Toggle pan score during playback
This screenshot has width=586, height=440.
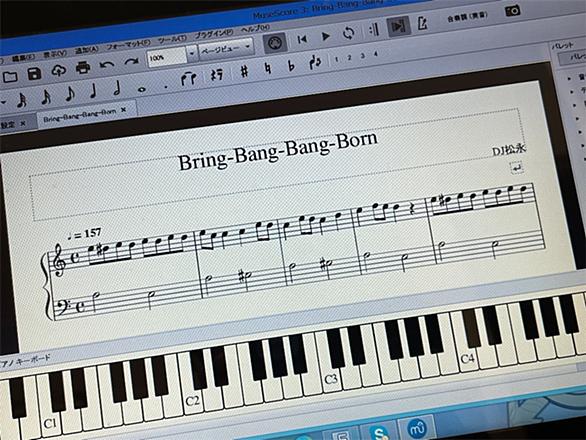[x=398, y=27]
